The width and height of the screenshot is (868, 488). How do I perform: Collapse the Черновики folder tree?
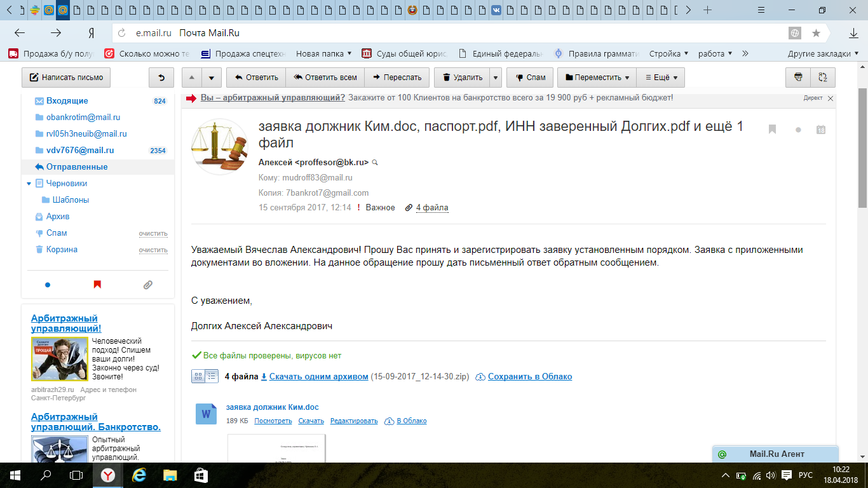coord(29,184)
